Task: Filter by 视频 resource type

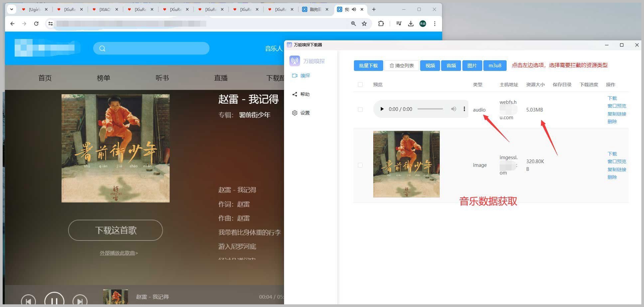Action: tap(430, 66)
